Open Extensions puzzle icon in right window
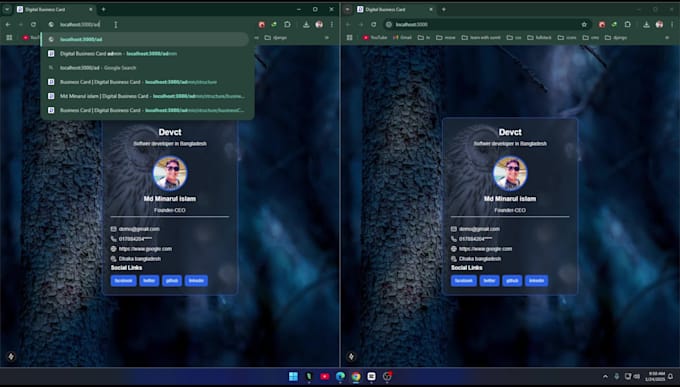This screenshot has width=680, height=387. pyautogui.click(x=627, y=25)
